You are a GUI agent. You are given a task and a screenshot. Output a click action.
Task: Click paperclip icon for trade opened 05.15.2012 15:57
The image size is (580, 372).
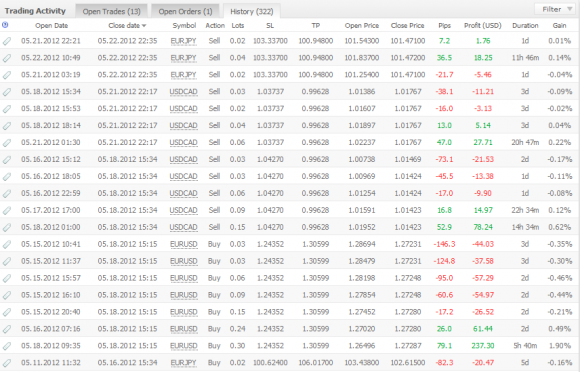(7, 278)
